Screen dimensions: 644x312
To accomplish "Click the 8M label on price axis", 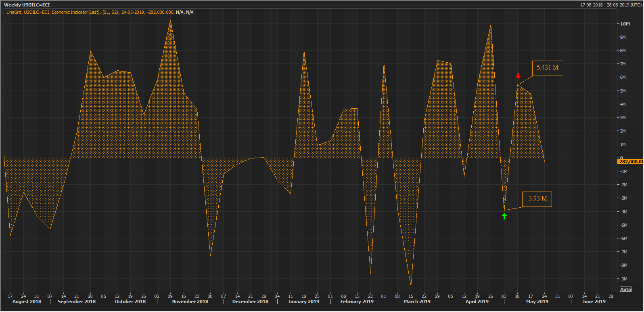I will [x=623, y=51].
